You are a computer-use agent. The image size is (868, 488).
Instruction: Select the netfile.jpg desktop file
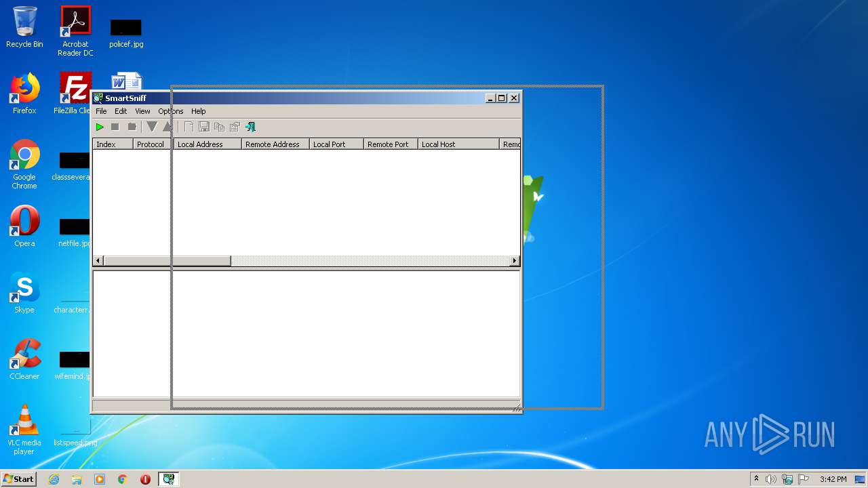point(74,233)
